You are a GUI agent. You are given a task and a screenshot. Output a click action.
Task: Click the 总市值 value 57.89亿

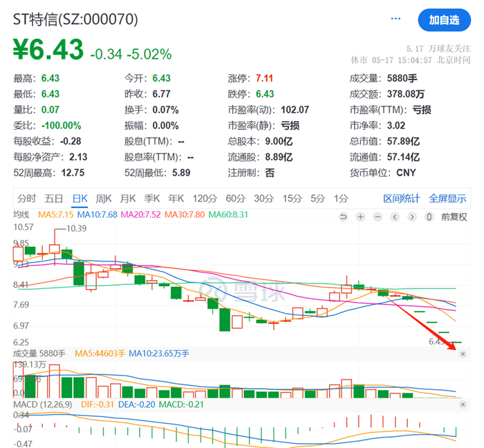point(403,141)
